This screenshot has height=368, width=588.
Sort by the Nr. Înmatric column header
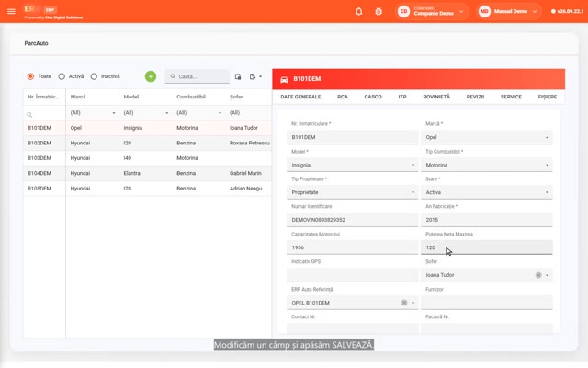click(43, 97)
